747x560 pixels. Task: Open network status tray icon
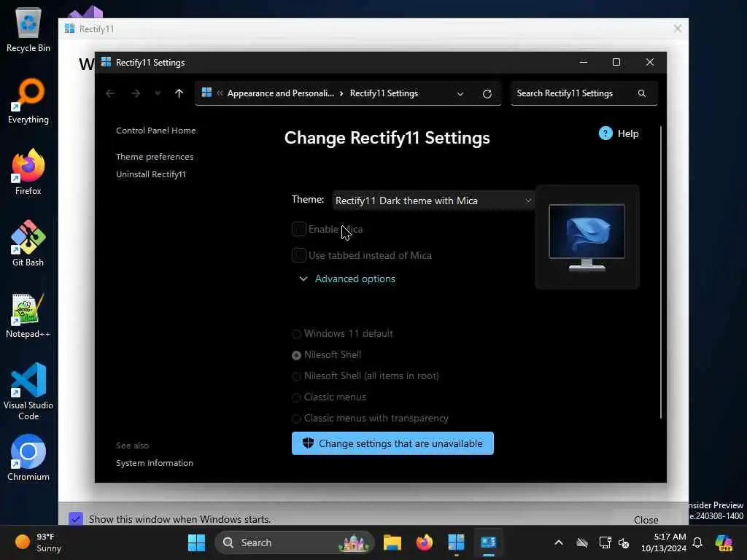(605, 542)
